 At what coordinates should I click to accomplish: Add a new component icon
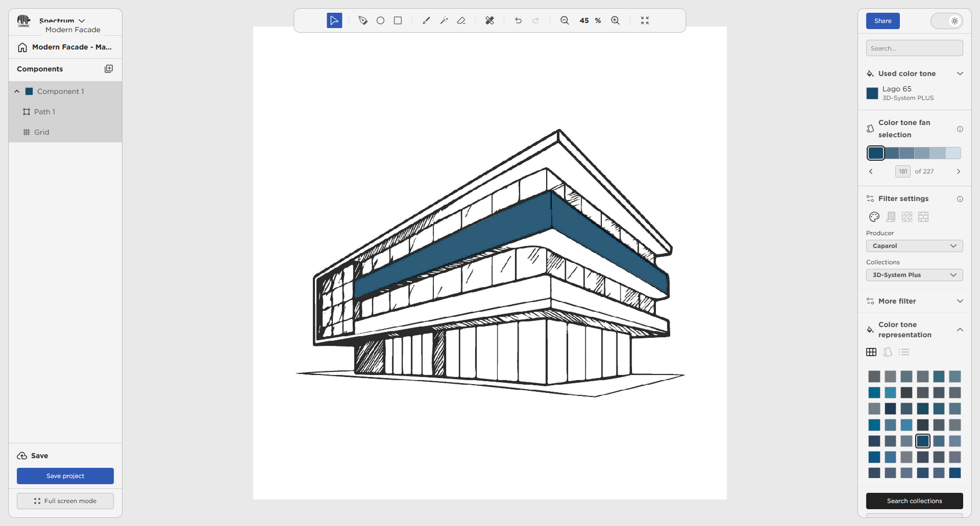coord(108,69)
